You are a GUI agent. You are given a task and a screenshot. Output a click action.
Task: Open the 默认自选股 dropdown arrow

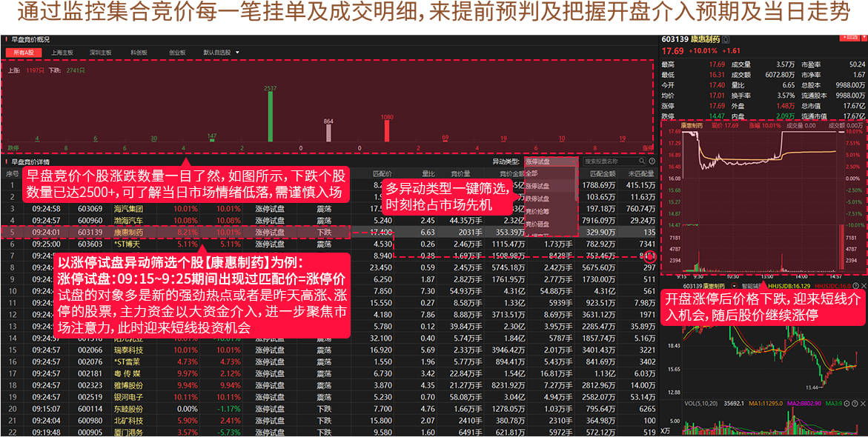point(236,52)
